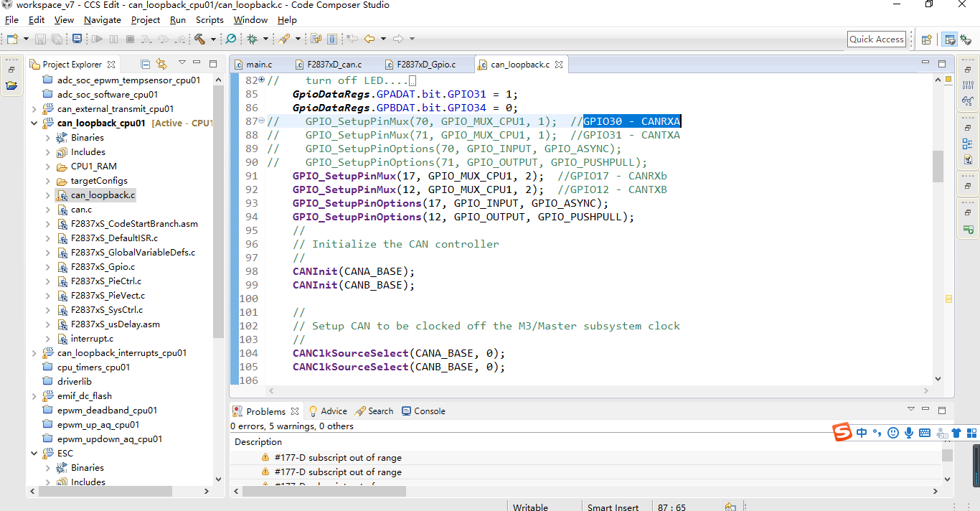Viewport: 980px width, 511px height.
Task: Start debugging with the bug icon
Action: pyautogui.click(x=253, y=39)
